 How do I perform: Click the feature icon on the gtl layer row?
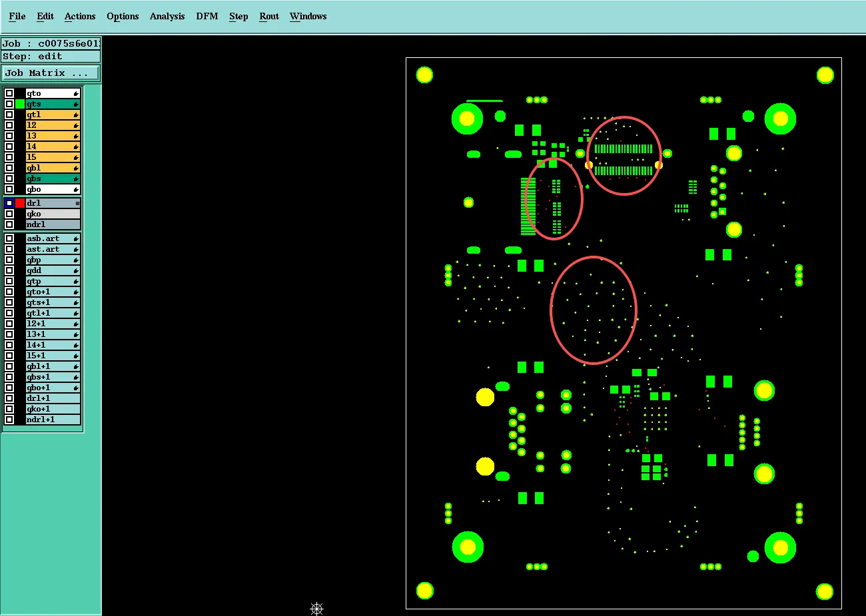[x=76, y=115]
